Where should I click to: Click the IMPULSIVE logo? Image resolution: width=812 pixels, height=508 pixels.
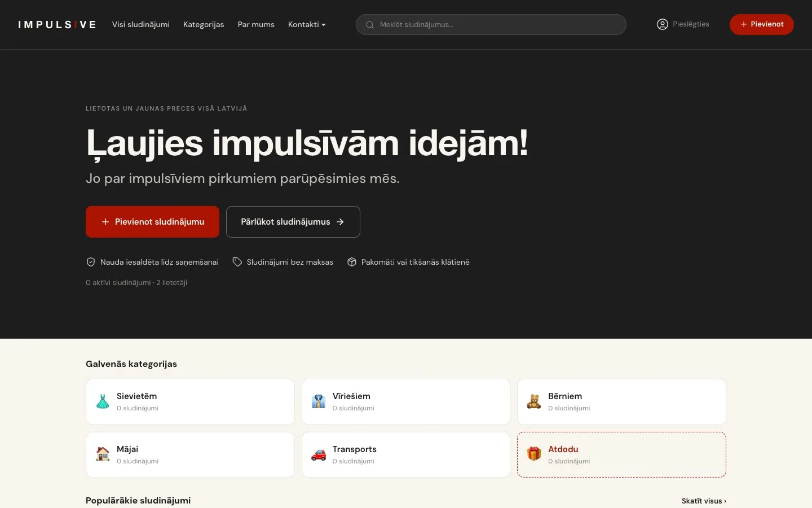[57, 25]
